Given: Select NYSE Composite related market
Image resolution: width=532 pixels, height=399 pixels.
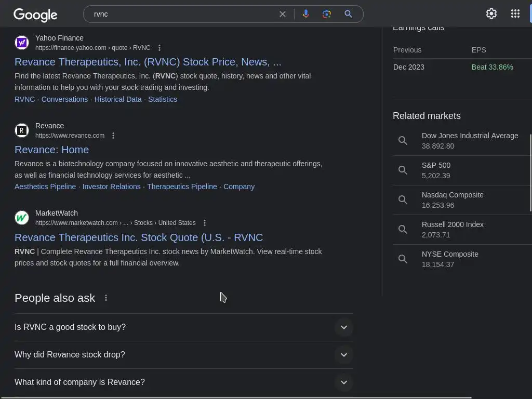Looking at the screenshot, I should point(462,259).
